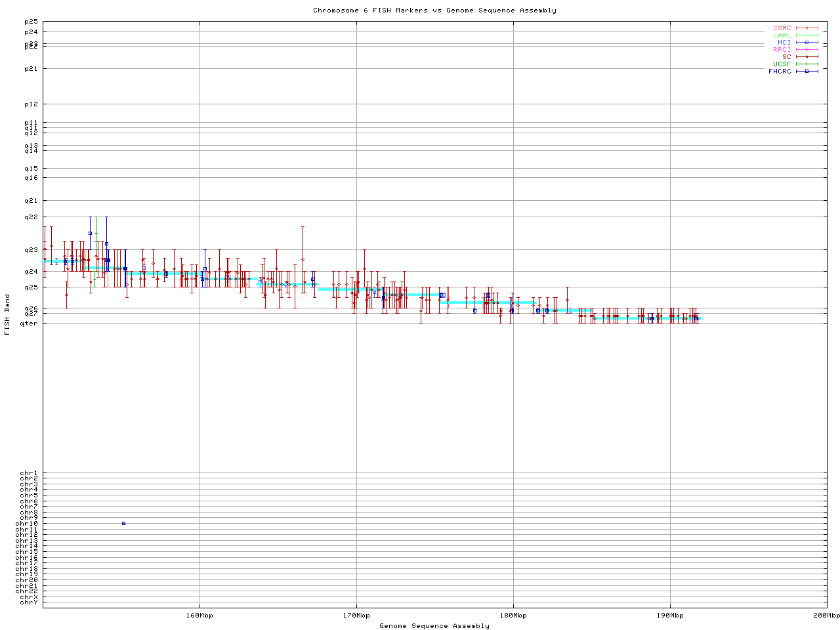Click the 190Mbp tick label
The image size is (840, 630).
point(670,616)
